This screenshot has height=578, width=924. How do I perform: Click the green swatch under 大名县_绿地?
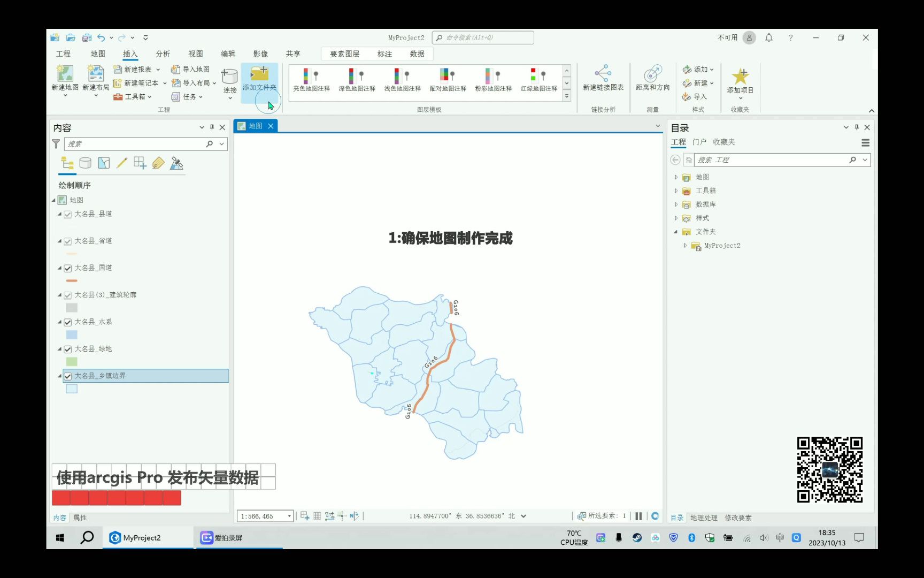[72, 361]
